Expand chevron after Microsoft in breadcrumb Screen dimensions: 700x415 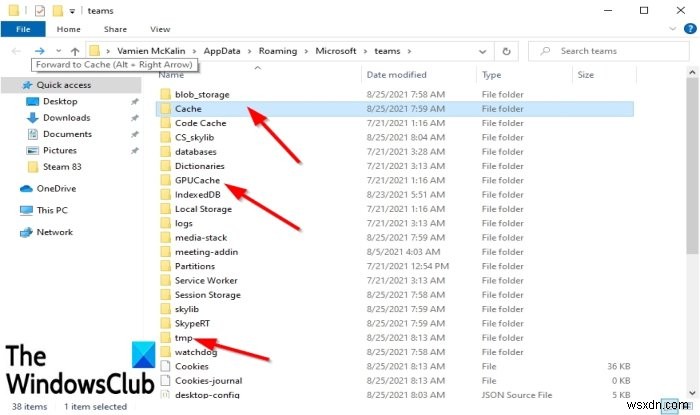(365, 51)
